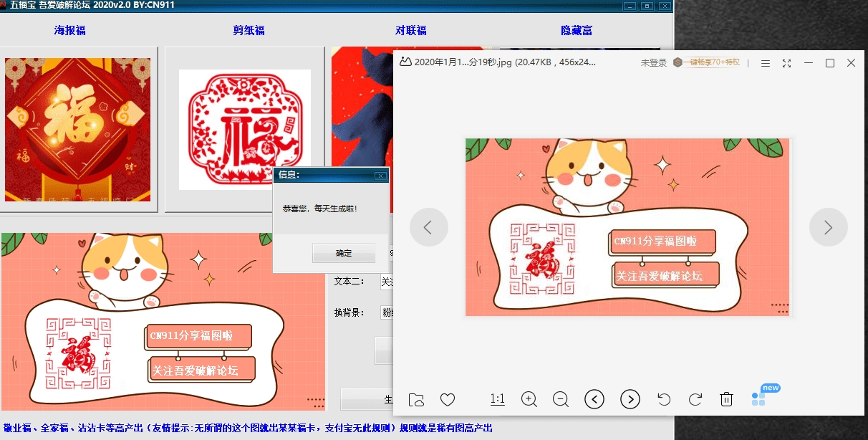This screenshot has height=440, width=868.
Task: Switch to the 隐藏富 tab
Action: [x=577, y=31]
